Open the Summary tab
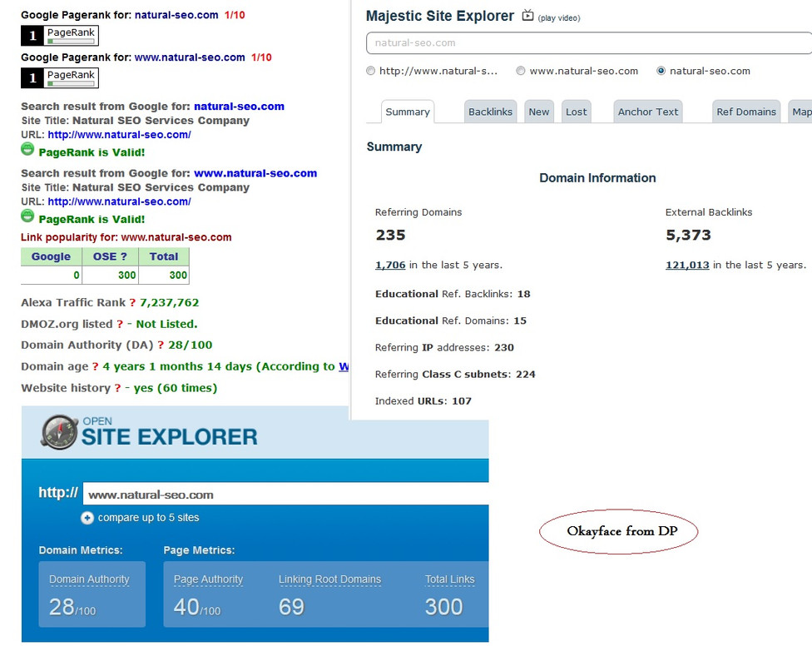The image size is (812, 666). [x=408, y=112]
